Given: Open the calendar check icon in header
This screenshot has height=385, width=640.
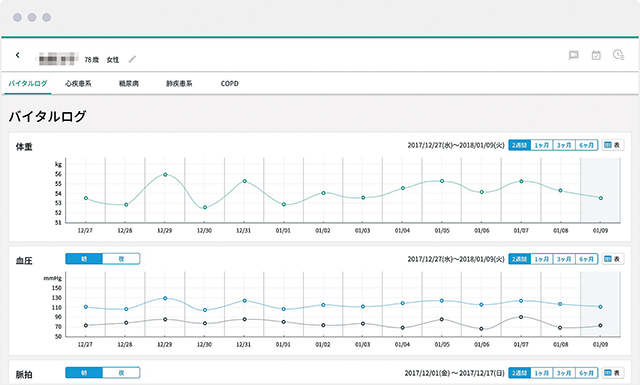Looking at the screenshot, I should tap(596, 55).
